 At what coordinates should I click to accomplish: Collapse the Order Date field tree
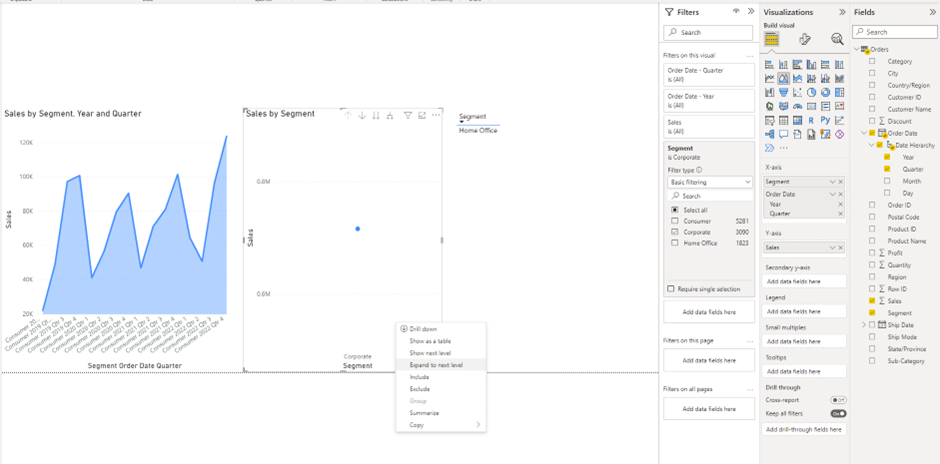[x=864, y=133]
